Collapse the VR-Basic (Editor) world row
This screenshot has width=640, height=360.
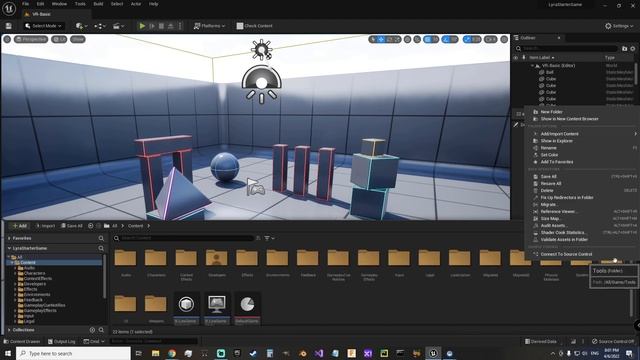pyautogui.click(x=532, y=65)
